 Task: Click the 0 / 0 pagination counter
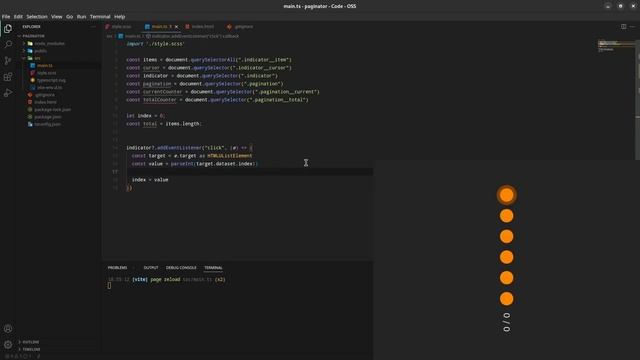click(507, 322)
